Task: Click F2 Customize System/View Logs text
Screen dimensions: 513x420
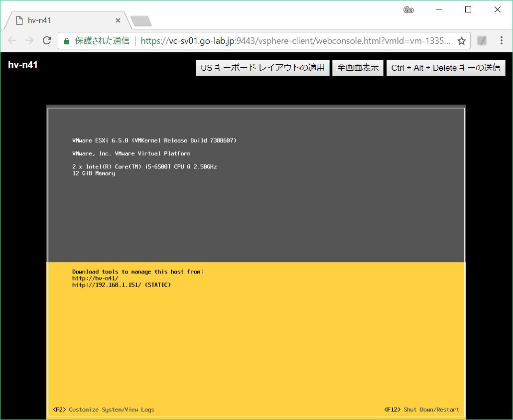Action: (104, 410)
